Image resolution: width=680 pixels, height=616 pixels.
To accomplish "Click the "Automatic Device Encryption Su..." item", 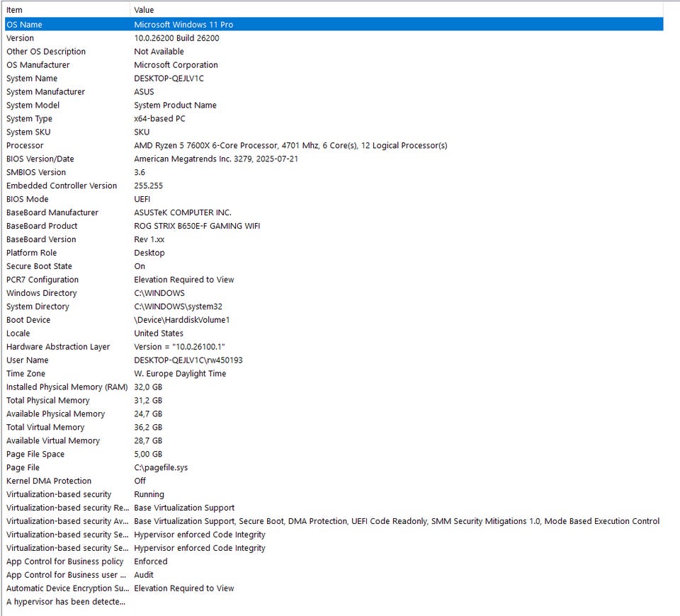I will pyautogui.click(x=68, y=589).
